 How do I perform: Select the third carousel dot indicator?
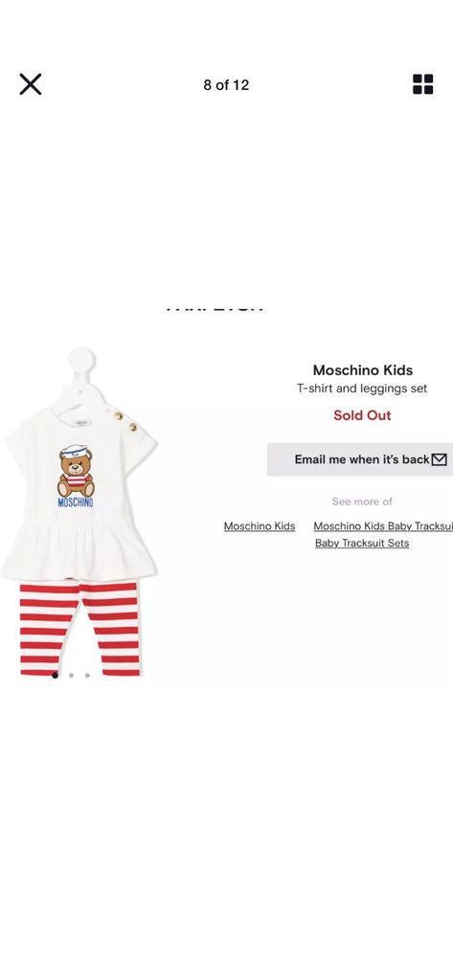[x=87, y=675]
